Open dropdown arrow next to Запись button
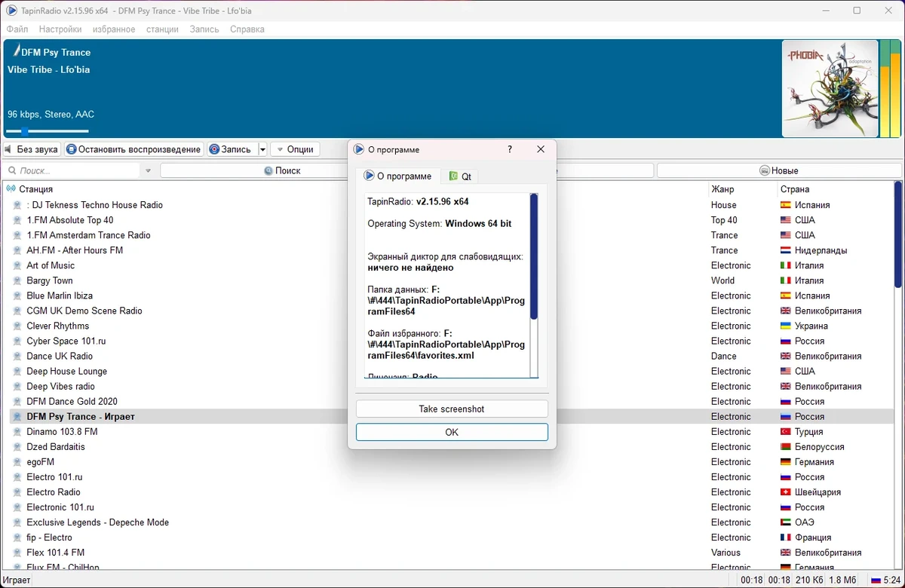 pyautogui.click(x=262, y=149)
